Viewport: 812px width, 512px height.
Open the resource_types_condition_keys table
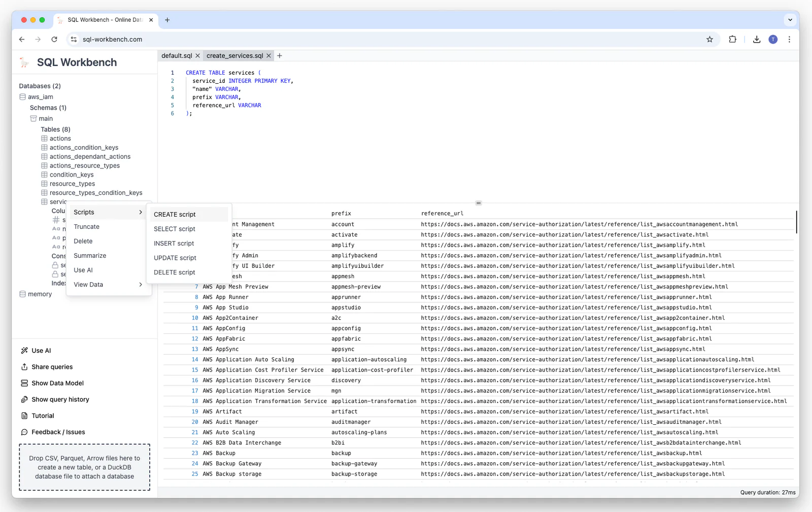[x=96, y=193]
